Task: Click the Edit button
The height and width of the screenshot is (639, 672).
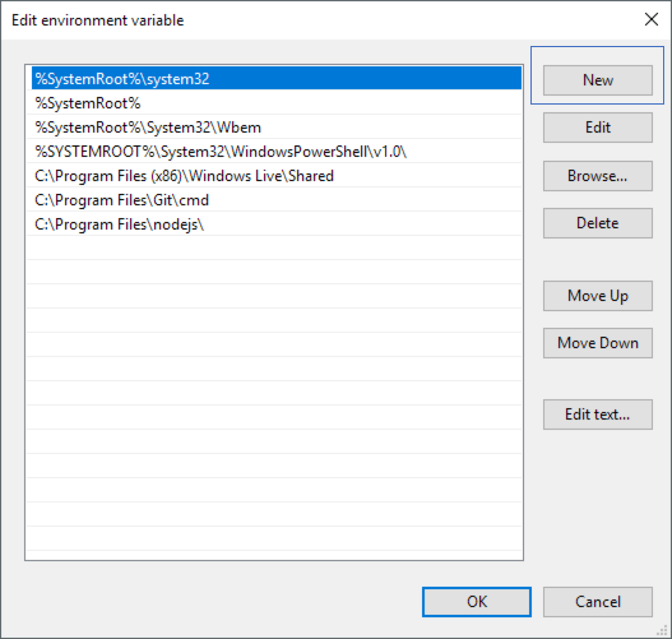Action: point(597,127)
